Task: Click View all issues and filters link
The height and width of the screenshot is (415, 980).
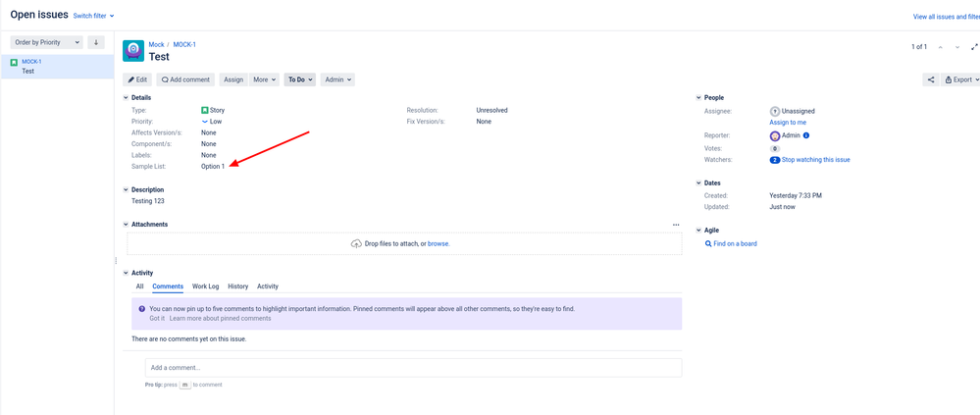Action: (947, 17)
